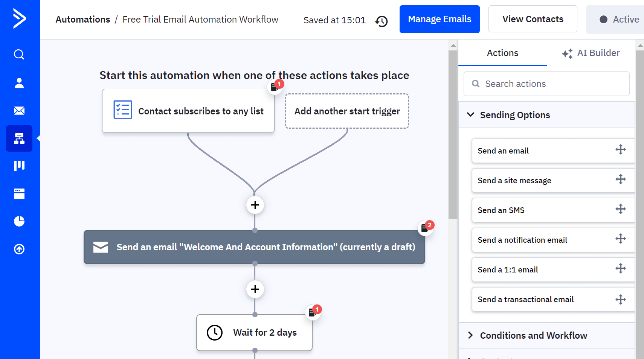Click canvas scrollbar up arrow
The image size is (644, 359).
[x=453, y=46]
